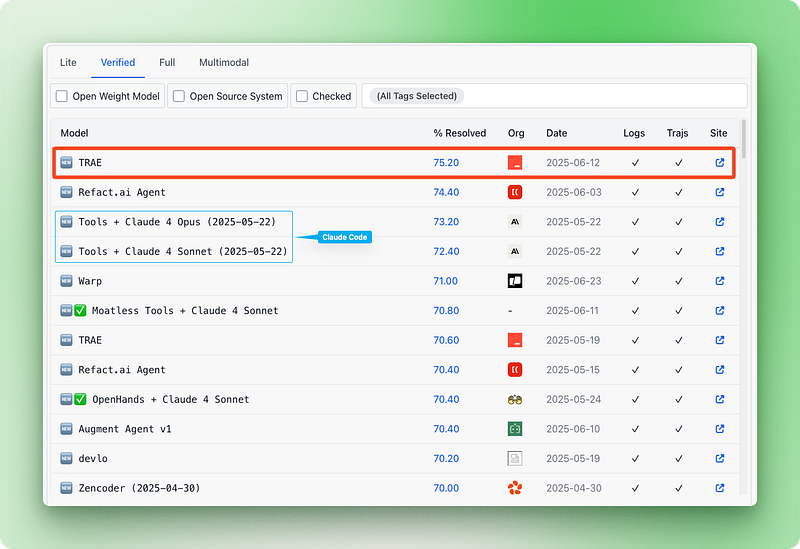This screenshot has height=549, width=800.
Task: Open site link for Moatless Tools row
Action: [720, 310]
